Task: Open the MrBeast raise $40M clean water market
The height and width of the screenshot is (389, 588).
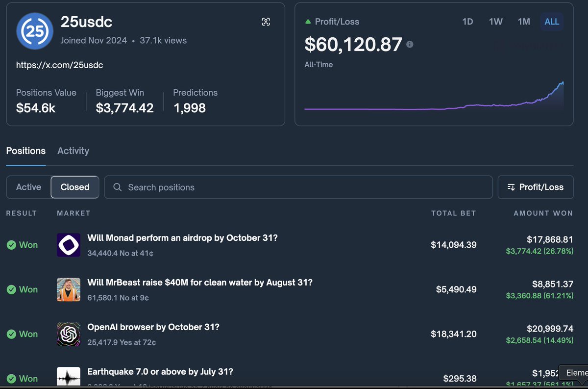Action: tap(200, 283)
